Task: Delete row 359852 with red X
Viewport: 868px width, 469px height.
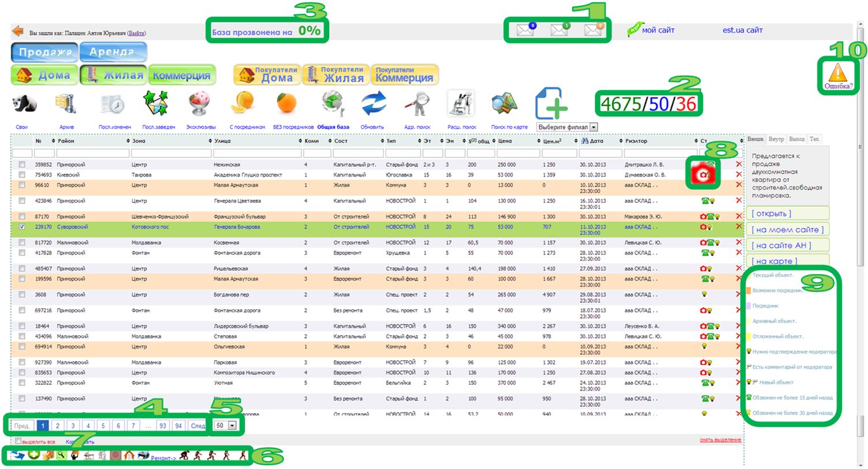Action: point(739,164)
